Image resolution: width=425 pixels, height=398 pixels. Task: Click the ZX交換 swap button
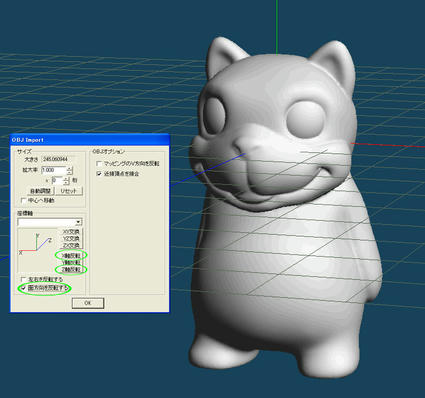pyautogui.click(x=71, y=245)
